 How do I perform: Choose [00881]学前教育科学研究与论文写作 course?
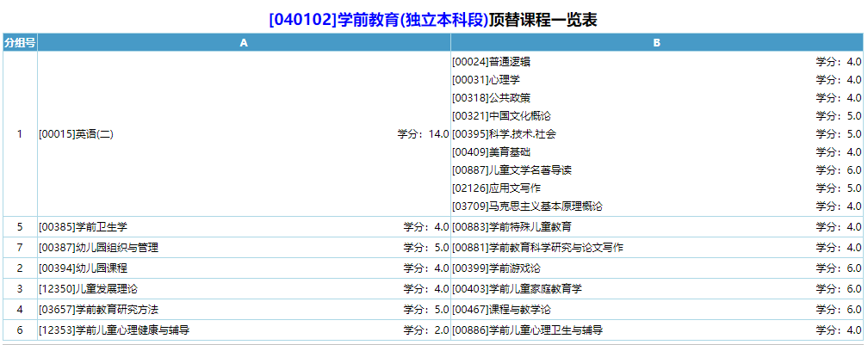pyautogui.click(x=537, y=248)
